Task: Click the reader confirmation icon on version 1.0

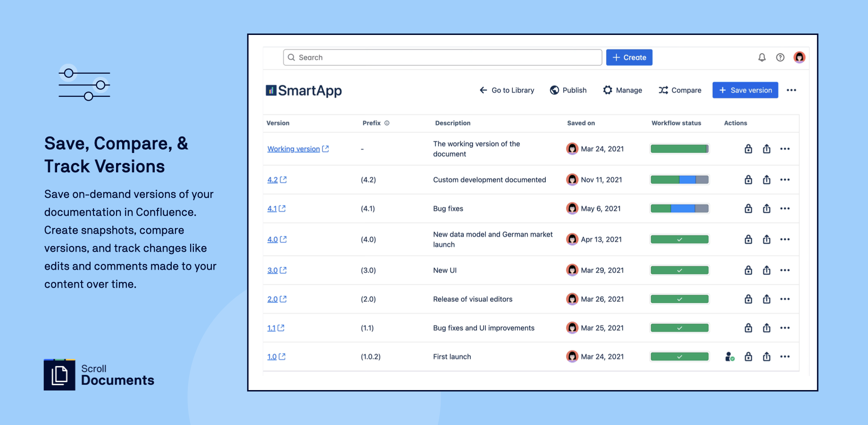Action: (x=729, y=357)
